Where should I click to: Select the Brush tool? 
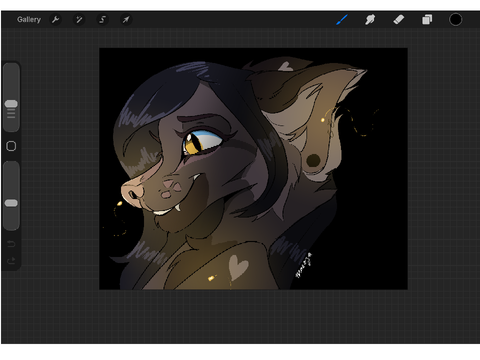342,20
